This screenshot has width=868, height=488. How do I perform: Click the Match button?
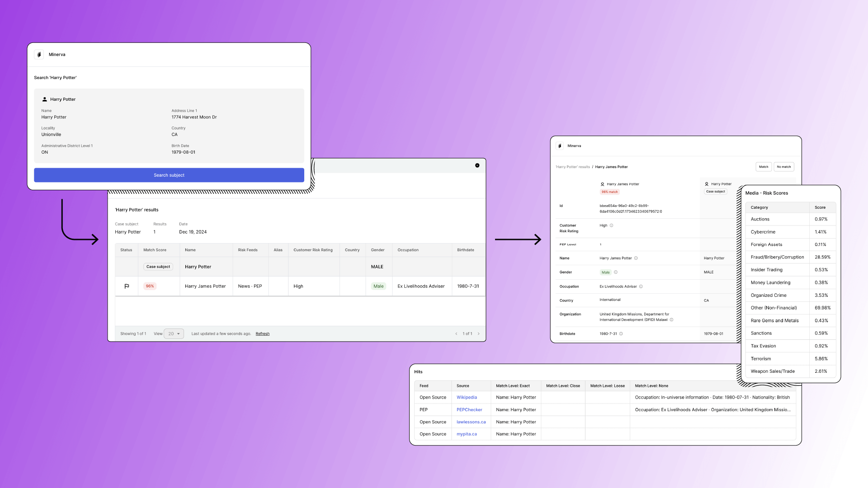coord(764,167)
